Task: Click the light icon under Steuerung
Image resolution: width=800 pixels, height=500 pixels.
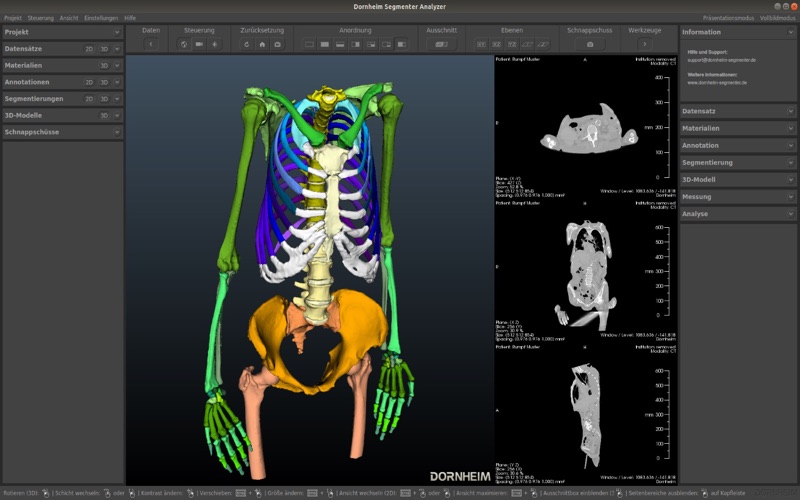Action: pos(215,44)
